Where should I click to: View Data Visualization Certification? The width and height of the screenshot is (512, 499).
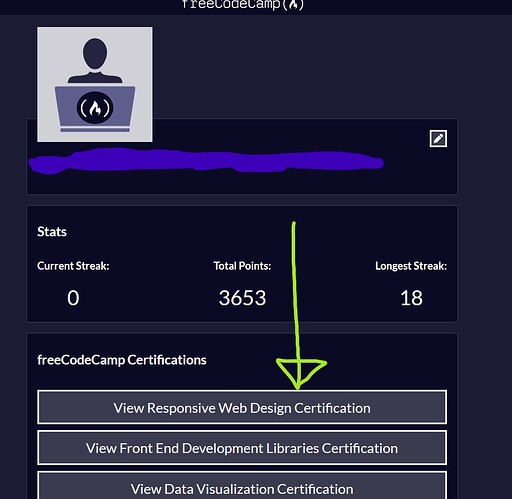click(242, 485)
